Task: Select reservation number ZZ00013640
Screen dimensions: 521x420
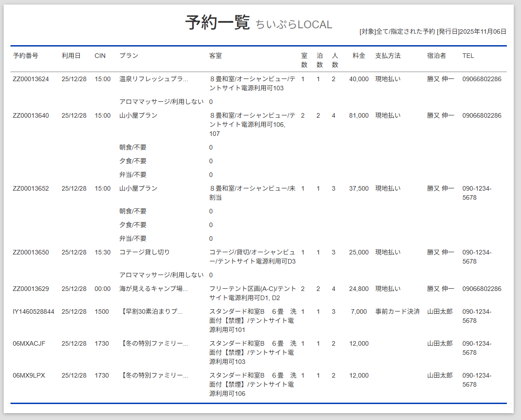Action: tap(31, 116)
